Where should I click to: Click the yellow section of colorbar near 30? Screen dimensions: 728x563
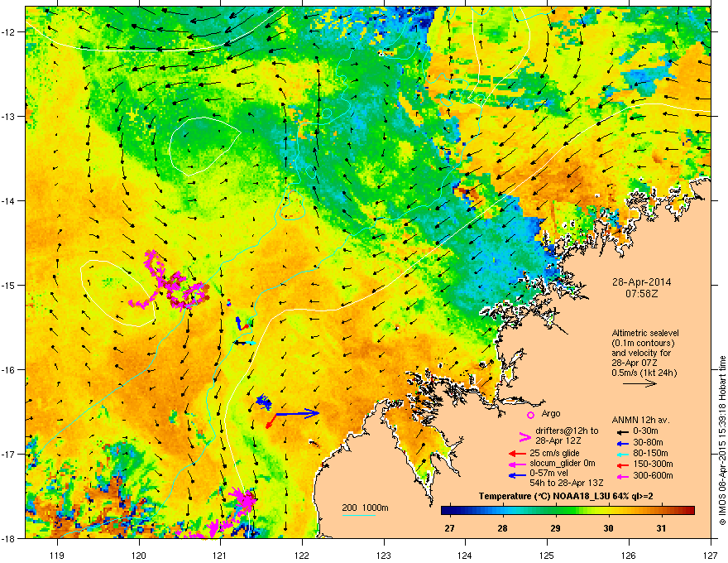click(608, 511)
